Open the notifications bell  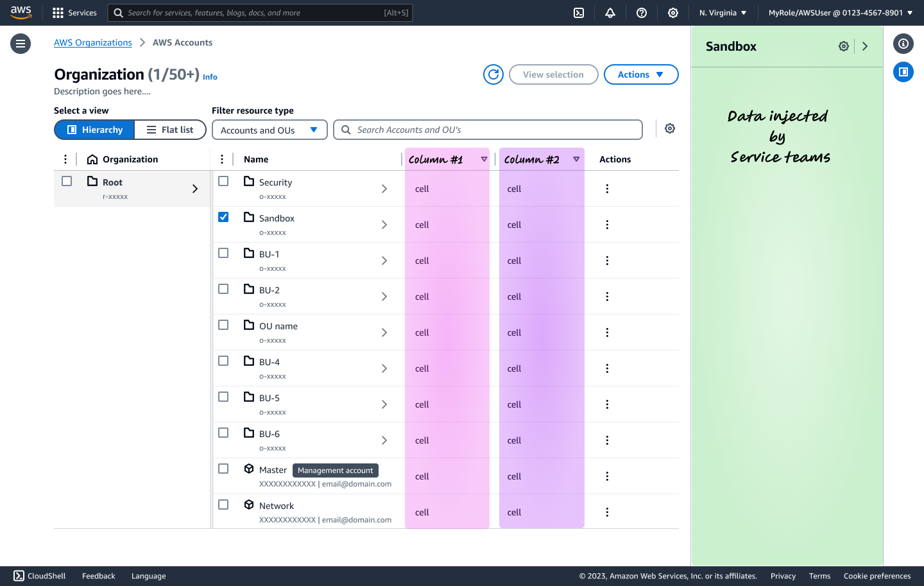[610, 13]
